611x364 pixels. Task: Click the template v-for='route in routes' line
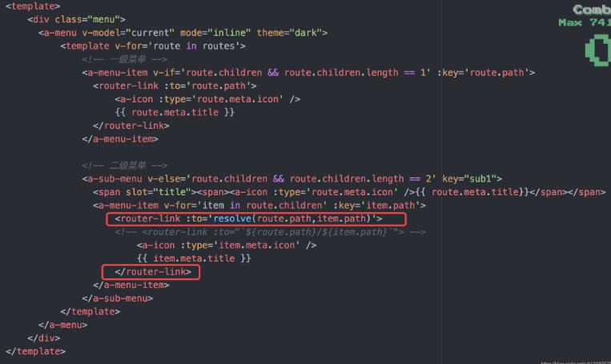tap(153, 46)
